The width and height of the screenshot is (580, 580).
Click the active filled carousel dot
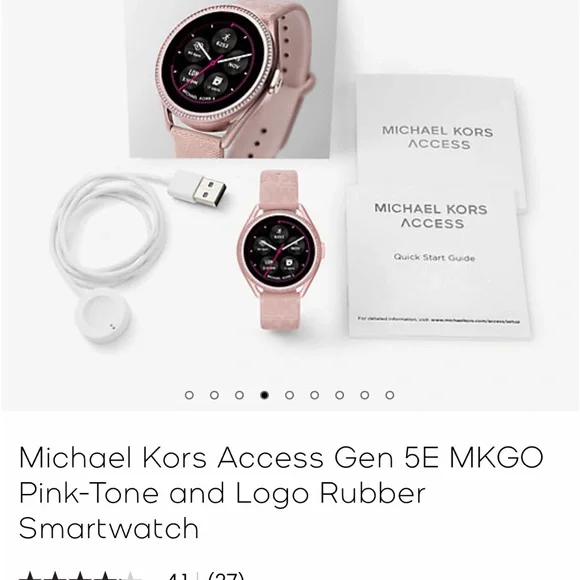264,395
